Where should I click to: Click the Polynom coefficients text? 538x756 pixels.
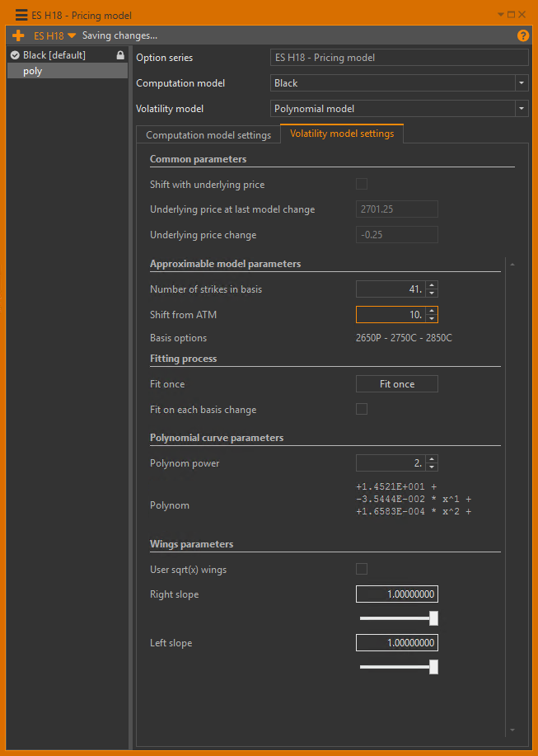[414, 499]
